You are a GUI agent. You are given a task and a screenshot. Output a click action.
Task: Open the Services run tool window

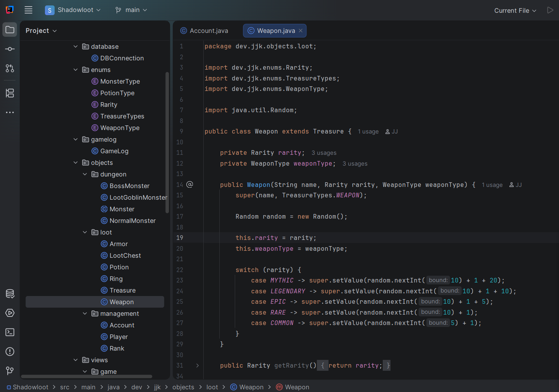click(x=10, y=313)
